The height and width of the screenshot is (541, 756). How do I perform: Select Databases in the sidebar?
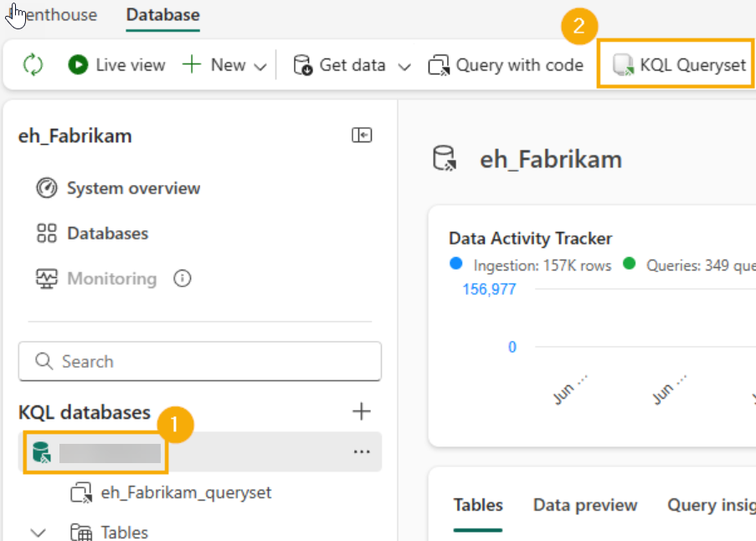click(x=107, y=234)
